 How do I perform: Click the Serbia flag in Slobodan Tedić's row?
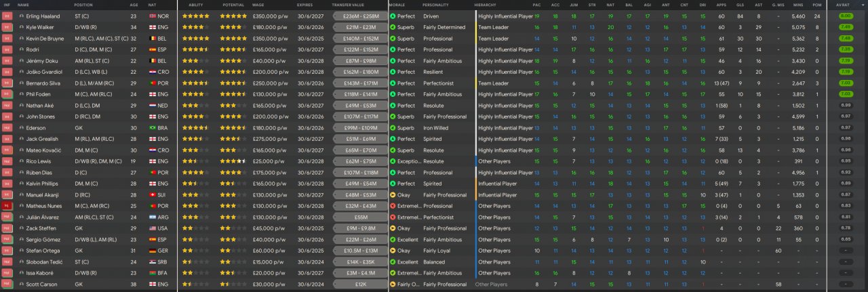152,262
